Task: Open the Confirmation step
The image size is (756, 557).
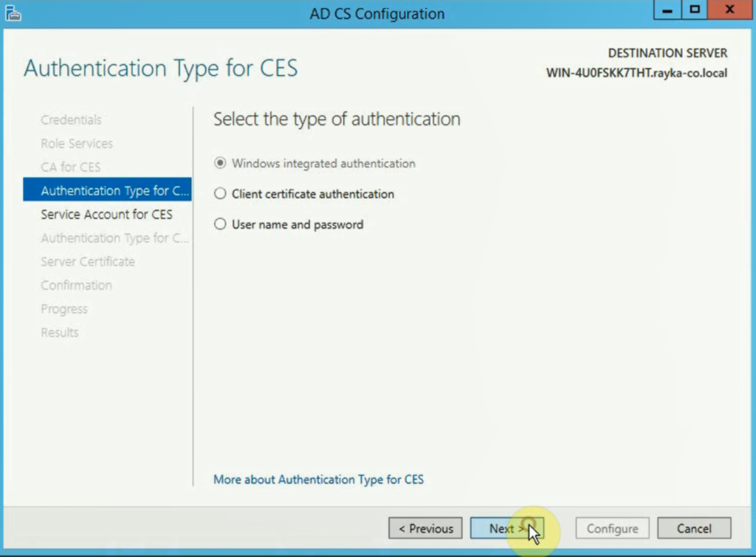Action: (76, 286)
